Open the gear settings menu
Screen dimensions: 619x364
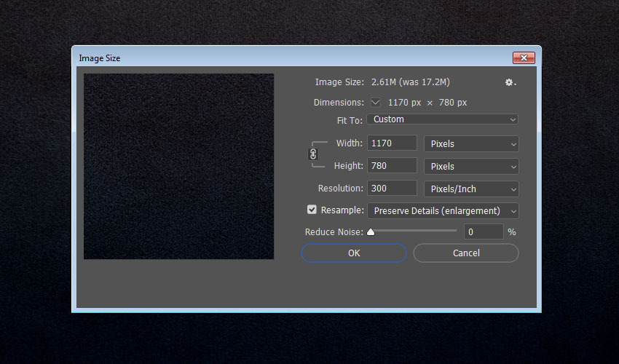click(x=510, y=82)
